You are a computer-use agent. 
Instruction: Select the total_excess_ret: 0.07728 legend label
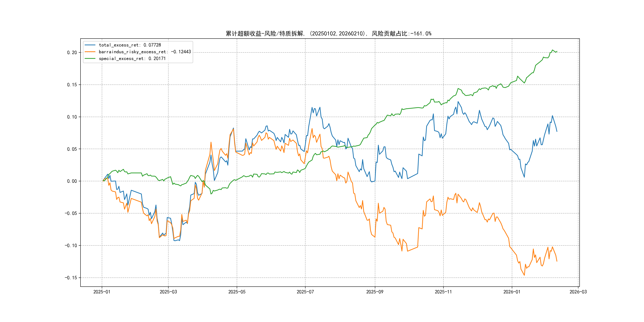point(130,45)
